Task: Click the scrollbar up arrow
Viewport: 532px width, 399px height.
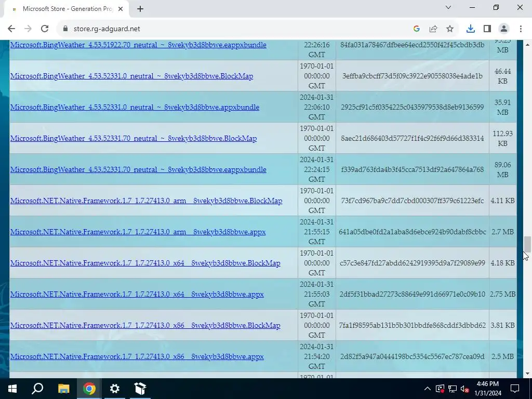Action: [x=527, y=45]
